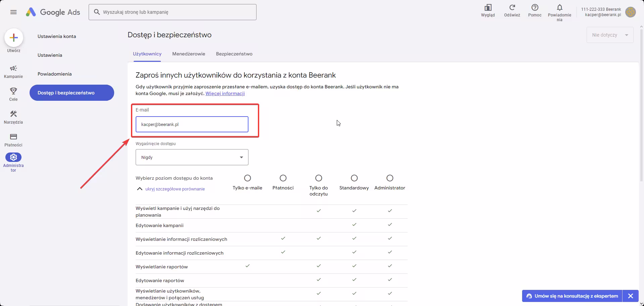Click the Utwórz plus button
This screenshot has width=644, height=306.
tap(14, 38)
